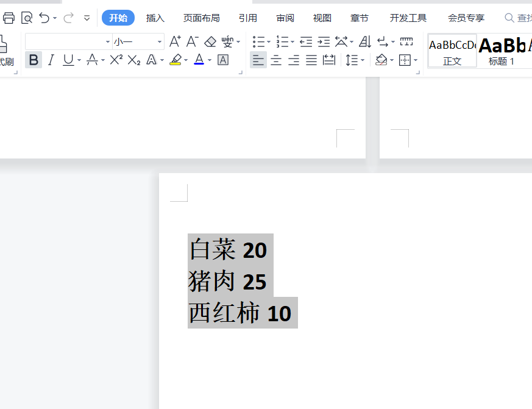Go to the 引用 tab
Screen dimensions: 532x409
click(247, 18)
